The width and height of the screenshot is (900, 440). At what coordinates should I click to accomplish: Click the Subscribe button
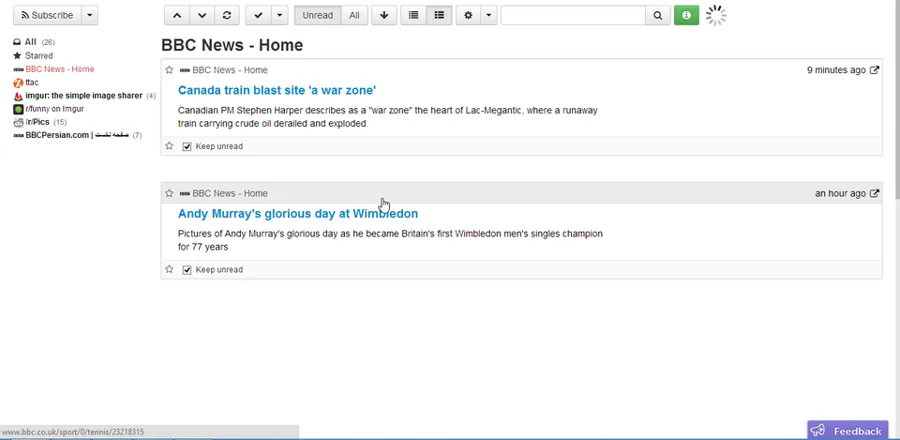point(47,15)
